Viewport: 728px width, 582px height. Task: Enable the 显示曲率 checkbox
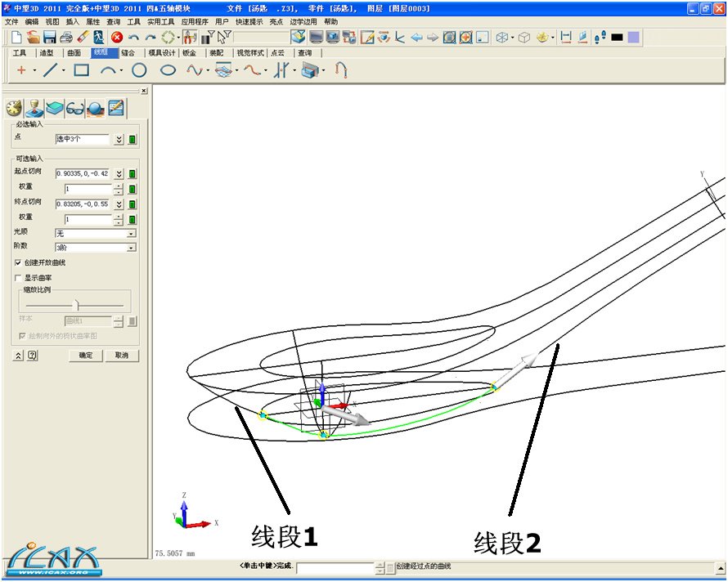point(19,278)
